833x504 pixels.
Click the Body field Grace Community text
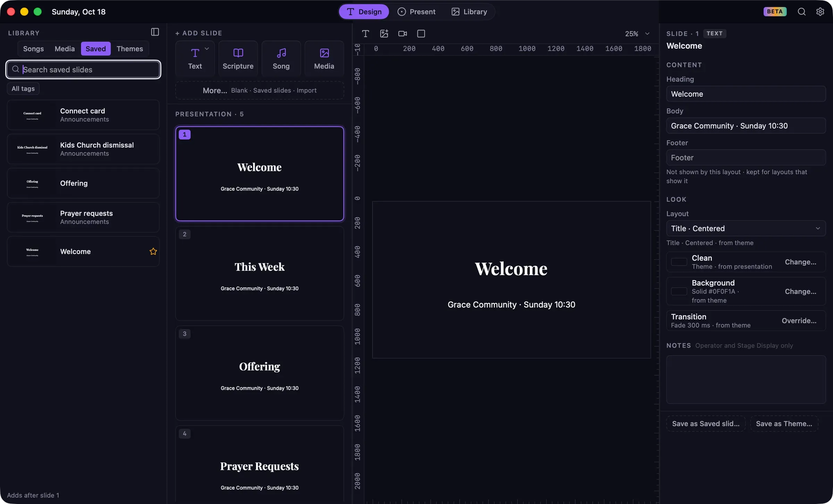click(x=746, y=126)
